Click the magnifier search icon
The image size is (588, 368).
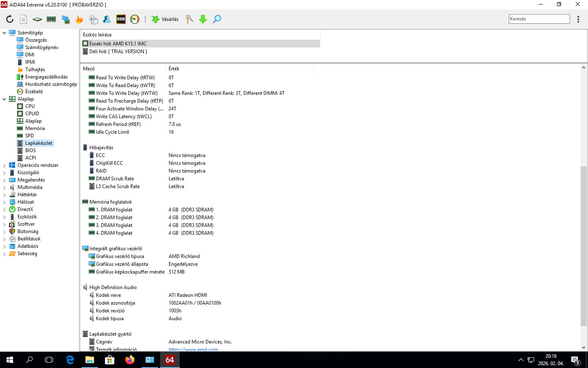(217, 19)
